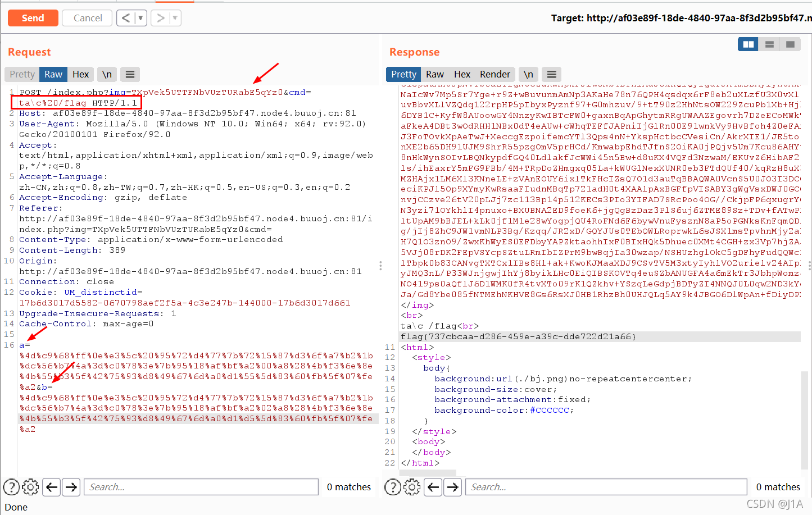
Task: Click the flag{737cbcaa...} line in response
Action: [518, 336]
